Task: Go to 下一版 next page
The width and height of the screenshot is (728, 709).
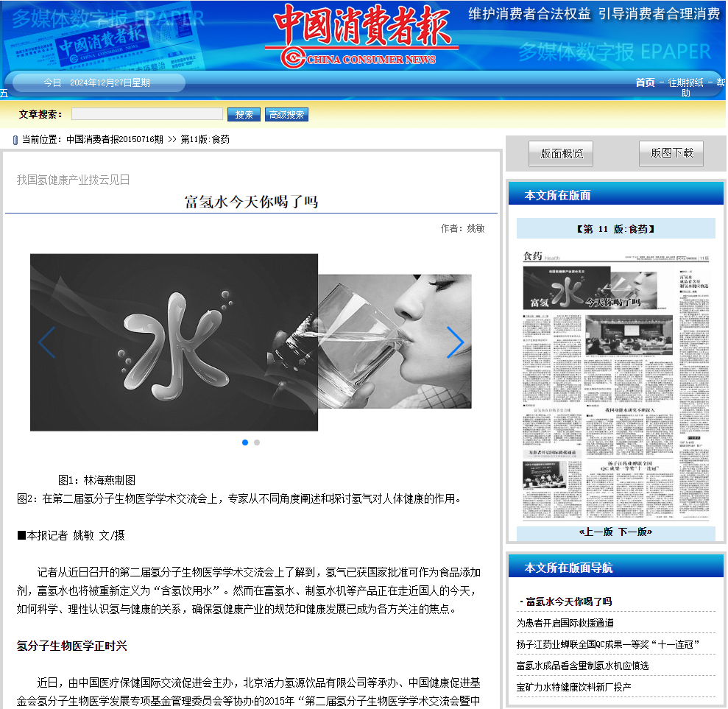Action: pyautogui.click(x=635, y=532)
